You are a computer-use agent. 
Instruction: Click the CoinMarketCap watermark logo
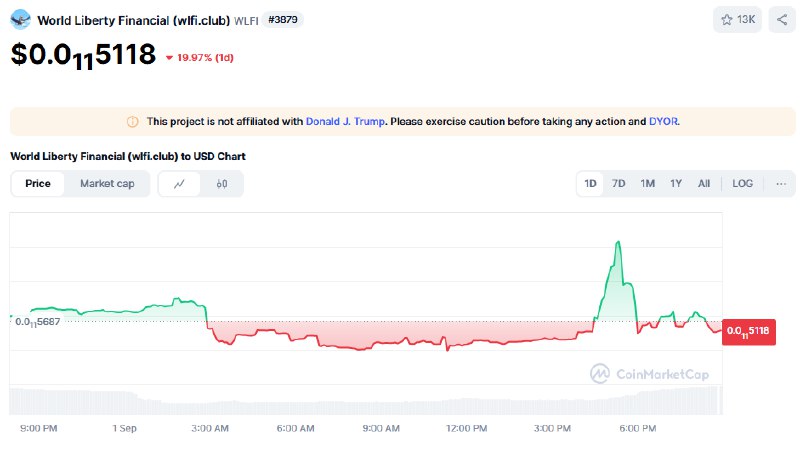click(x=649, y=374)
